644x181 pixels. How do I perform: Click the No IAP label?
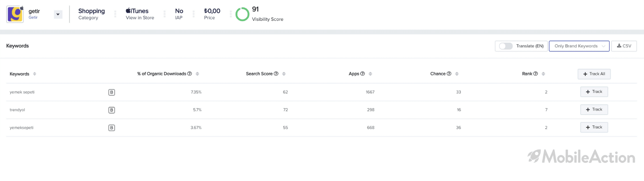[179, 14]
